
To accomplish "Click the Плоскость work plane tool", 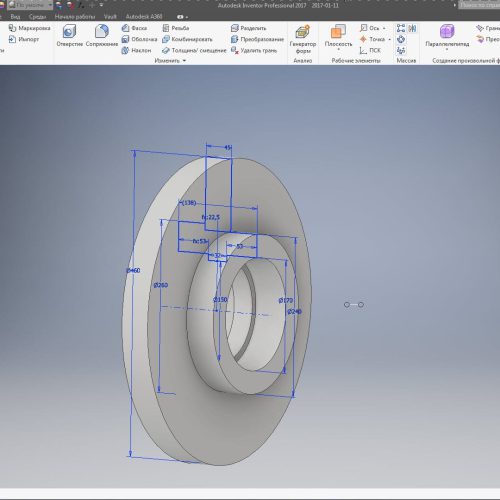I will (x=338, y=35).
